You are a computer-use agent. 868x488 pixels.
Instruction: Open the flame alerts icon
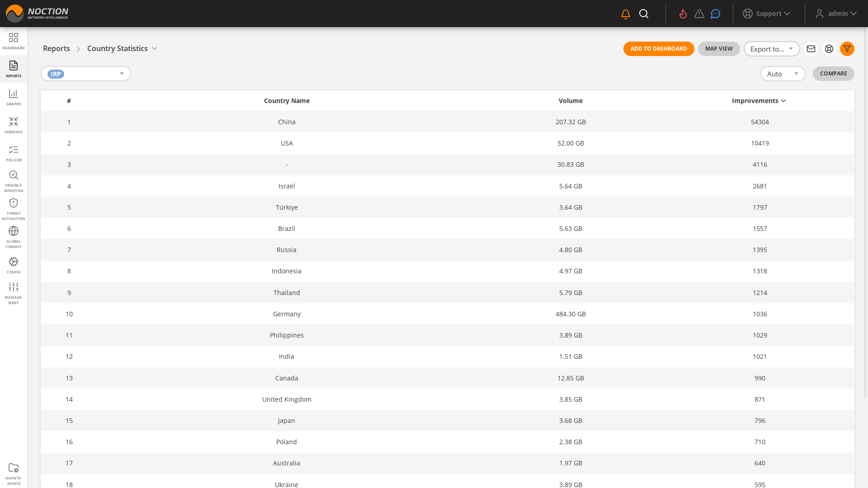683,14
